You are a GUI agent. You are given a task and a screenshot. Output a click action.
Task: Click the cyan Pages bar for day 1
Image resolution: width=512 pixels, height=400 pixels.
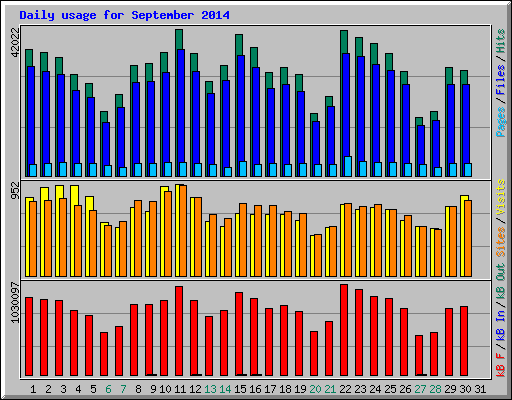click(33, 170)
